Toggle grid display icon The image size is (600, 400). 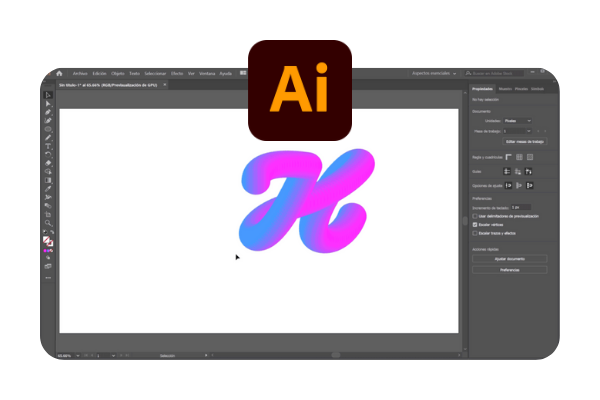pyautogui.click(x=519, y=157)
